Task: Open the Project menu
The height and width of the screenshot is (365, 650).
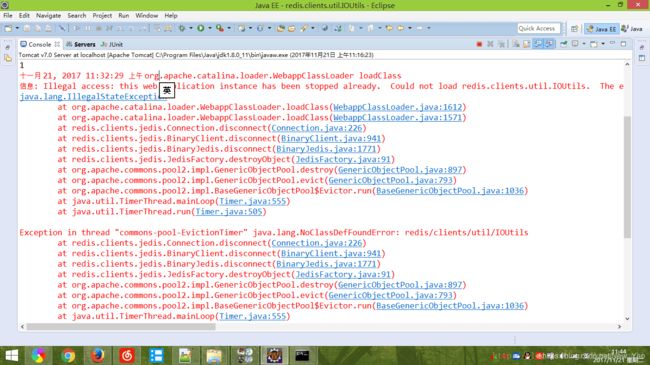Action: click(x=102, y=15)
